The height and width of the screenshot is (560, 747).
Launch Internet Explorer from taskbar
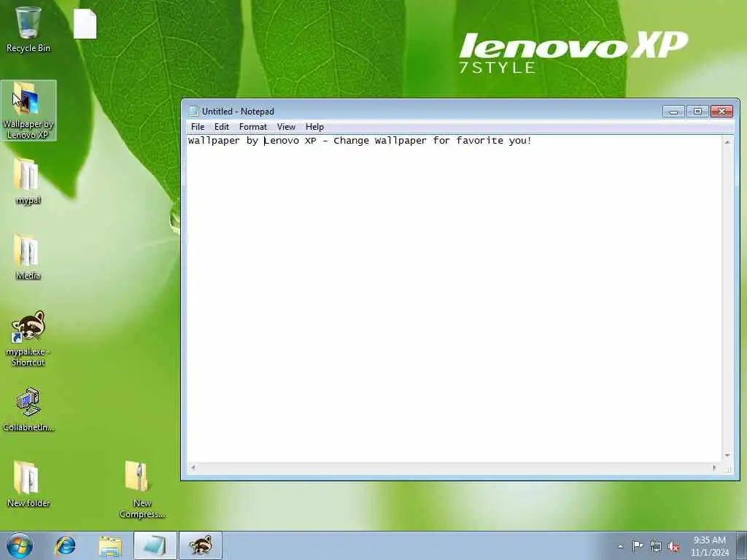[65, 545]
